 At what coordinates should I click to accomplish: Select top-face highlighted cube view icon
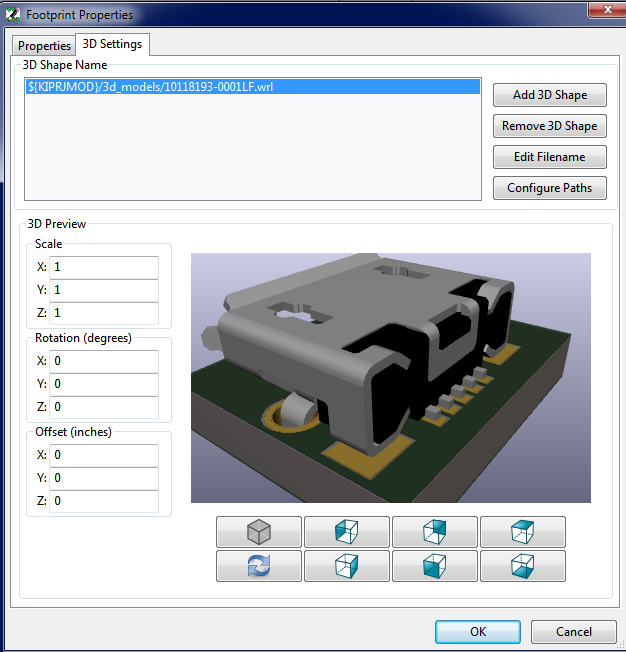[x=523, y=531]
